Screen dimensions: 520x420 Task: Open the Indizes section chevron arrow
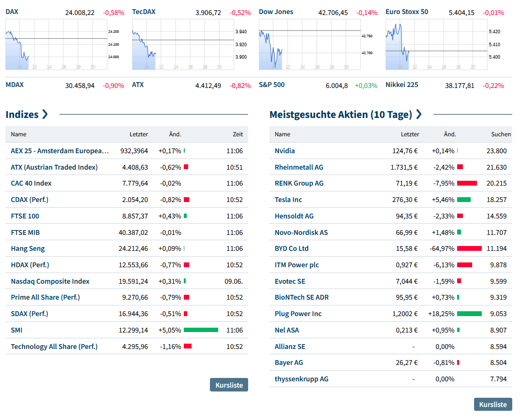45,114
